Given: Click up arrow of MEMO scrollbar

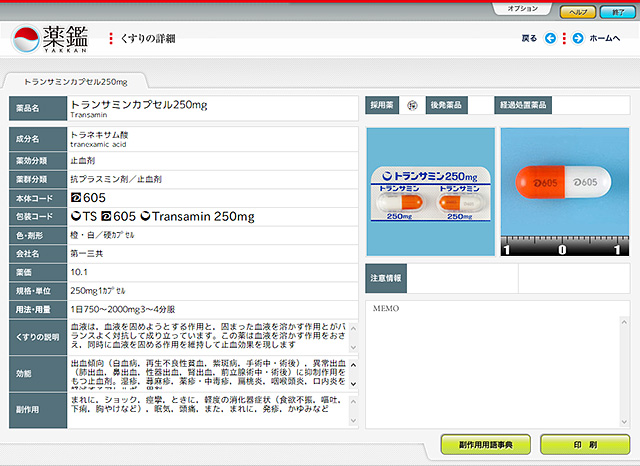Looking at the screenshot, I should coord(624,322).
